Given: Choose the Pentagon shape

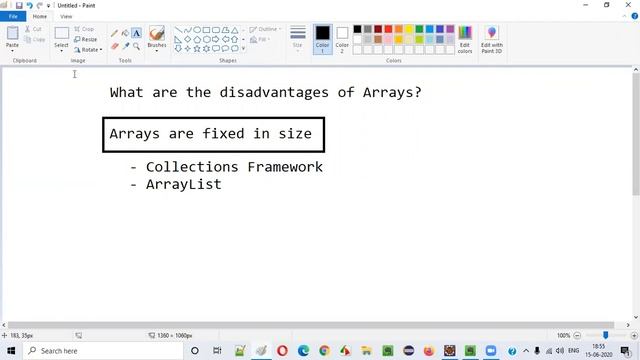Looking at the screenshot, I should (x=197, y=40).
